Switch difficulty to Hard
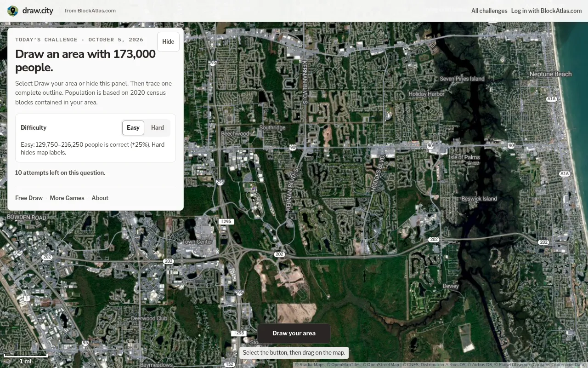This screenshot has height=368, width=588. tap(158, 128)
